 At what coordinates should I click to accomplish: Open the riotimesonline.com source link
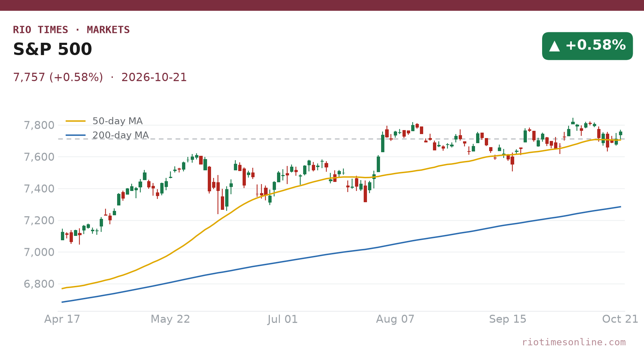574,342
